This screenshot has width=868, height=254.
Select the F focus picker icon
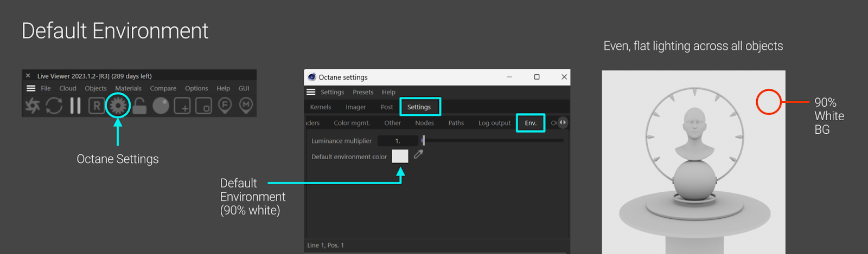tap(225, 105)
